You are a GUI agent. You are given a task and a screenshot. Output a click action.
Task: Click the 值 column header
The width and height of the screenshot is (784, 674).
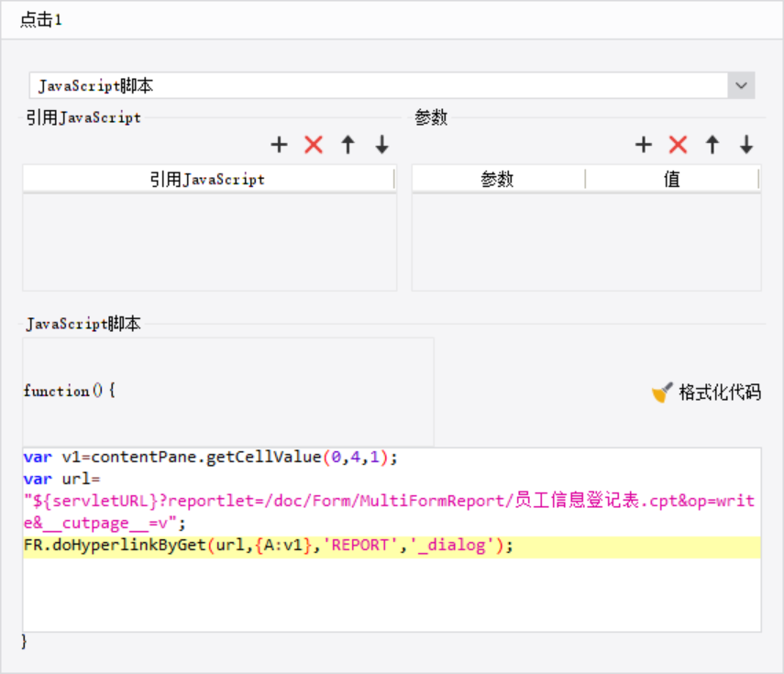point(672,180)
